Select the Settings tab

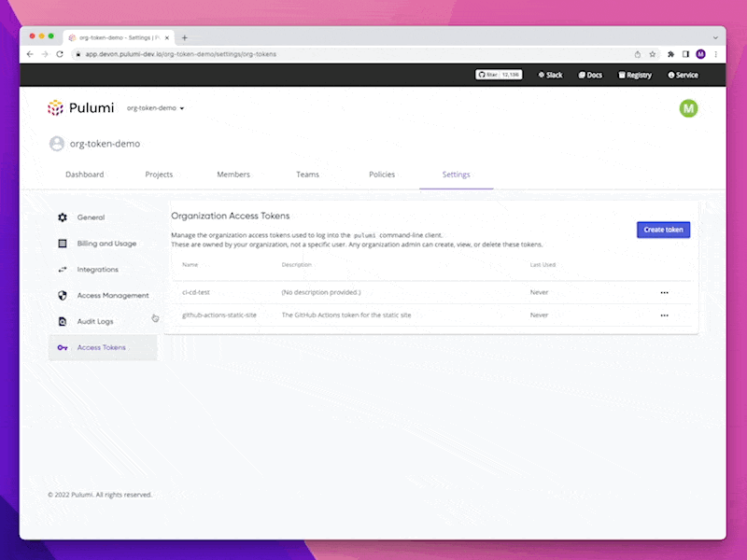coord(457,175)
